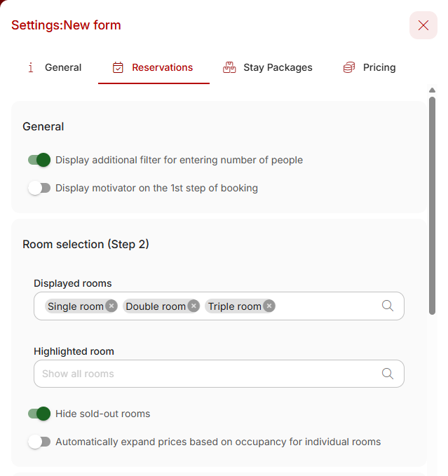Click the Pricing coins icon
Screen dimensions: 448x476
[349, 67]
